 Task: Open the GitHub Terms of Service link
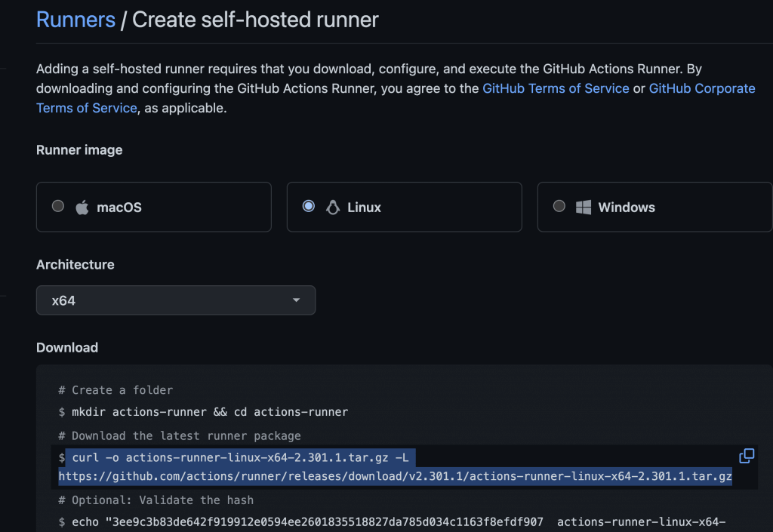click(556, 88)
